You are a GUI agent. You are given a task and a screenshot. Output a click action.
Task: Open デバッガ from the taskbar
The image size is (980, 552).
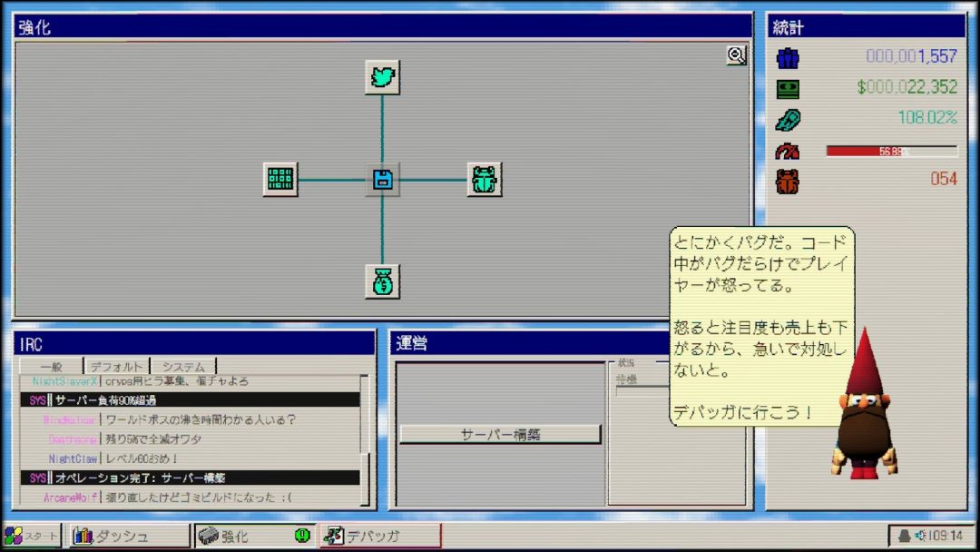pyautogui.click(x=379, y=536)
